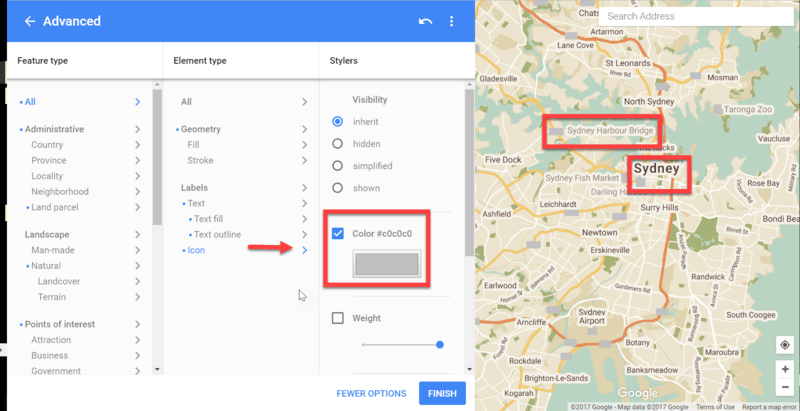Zoom in on the map

pos(784,369)
